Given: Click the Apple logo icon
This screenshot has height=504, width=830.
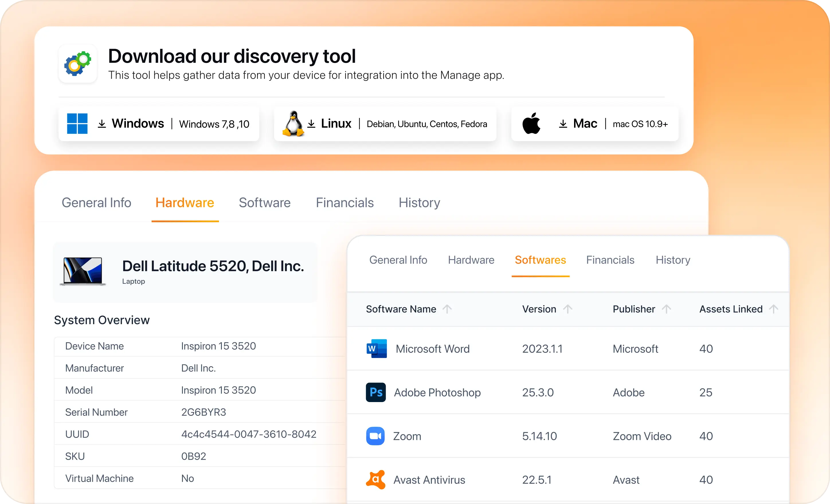Looking at the screenshot, I should point(531,123).
